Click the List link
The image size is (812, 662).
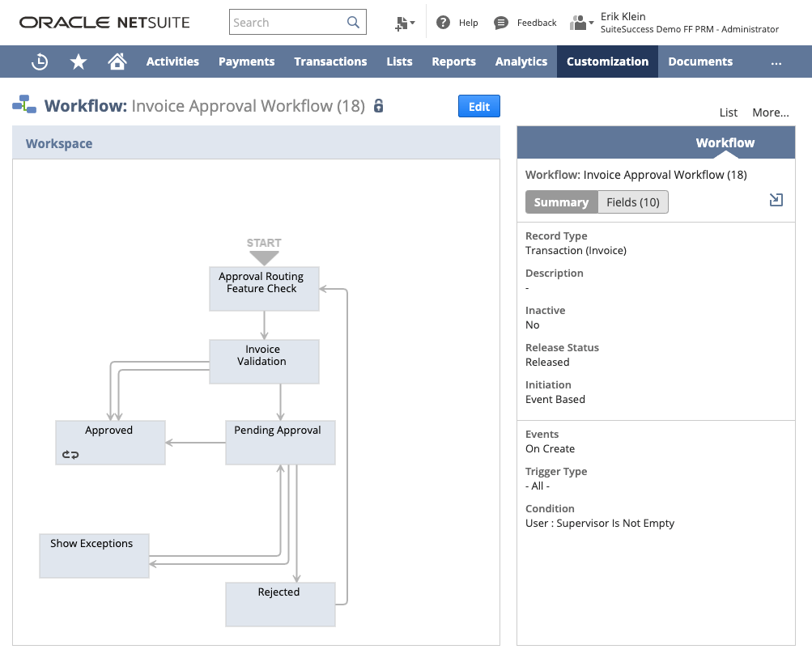728,112
